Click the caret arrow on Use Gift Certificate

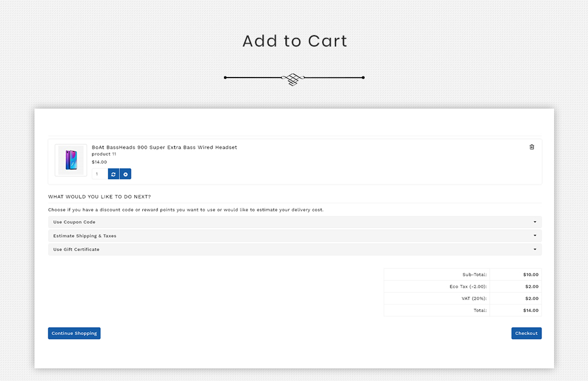[x=535, y=249]
